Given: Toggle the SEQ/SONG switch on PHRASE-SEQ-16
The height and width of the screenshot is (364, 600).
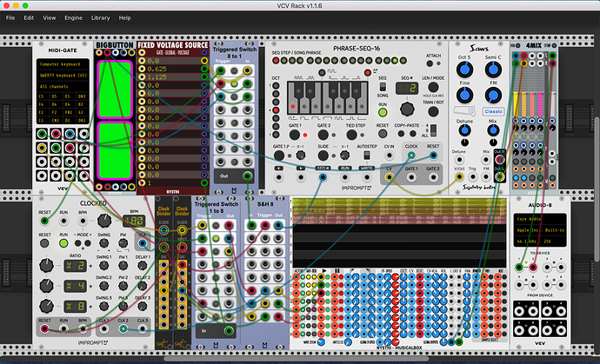Looking at the screenshot, I should click(x=383, y=86).
